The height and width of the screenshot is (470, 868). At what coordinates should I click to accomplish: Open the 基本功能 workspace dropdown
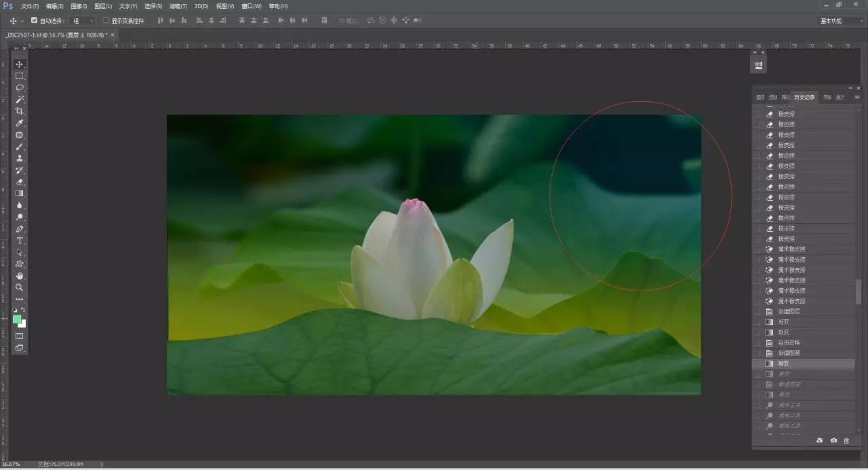coord(839,20)
